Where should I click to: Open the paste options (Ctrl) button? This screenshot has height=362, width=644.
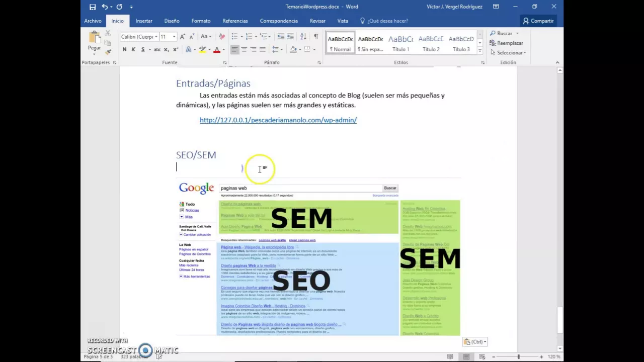pos(475,342)
